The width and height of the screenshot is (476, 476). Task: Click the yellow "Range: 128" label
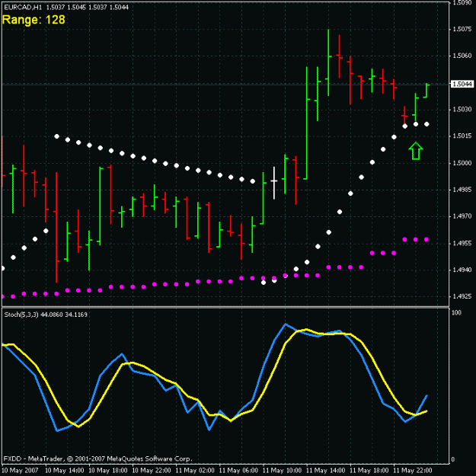(x=34, y=20)
